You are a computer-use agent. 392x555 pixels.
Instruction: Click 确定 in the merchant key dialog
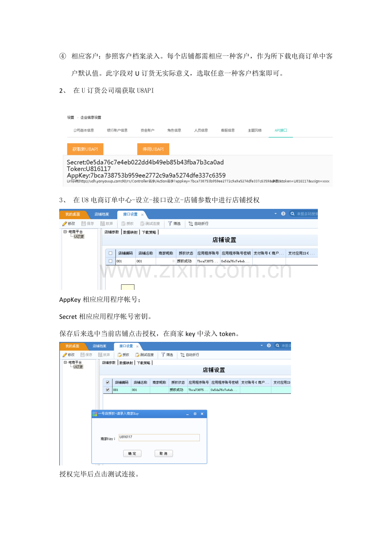pyautogui.click(x=132, y=454)
